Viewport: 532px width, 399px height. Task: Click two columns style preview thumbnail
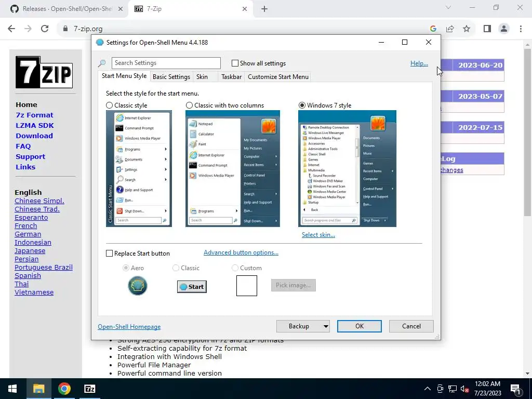coord(233,169)
